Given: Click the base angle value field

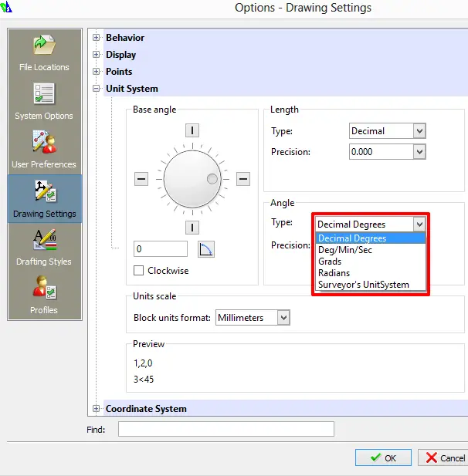Looking at the screenshot, I should coord(161,249).
